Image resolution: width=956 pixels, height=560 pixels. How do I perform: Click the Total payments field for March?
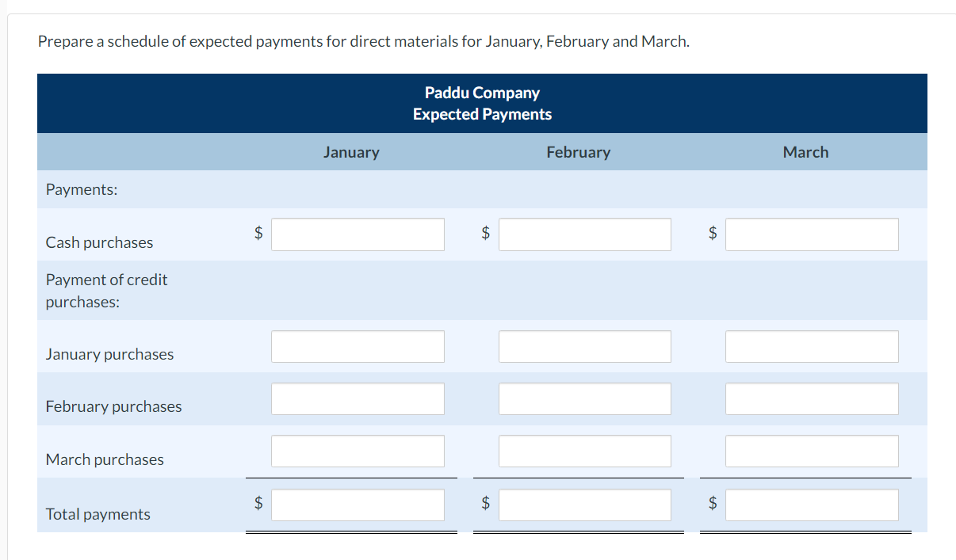(812, 504)
